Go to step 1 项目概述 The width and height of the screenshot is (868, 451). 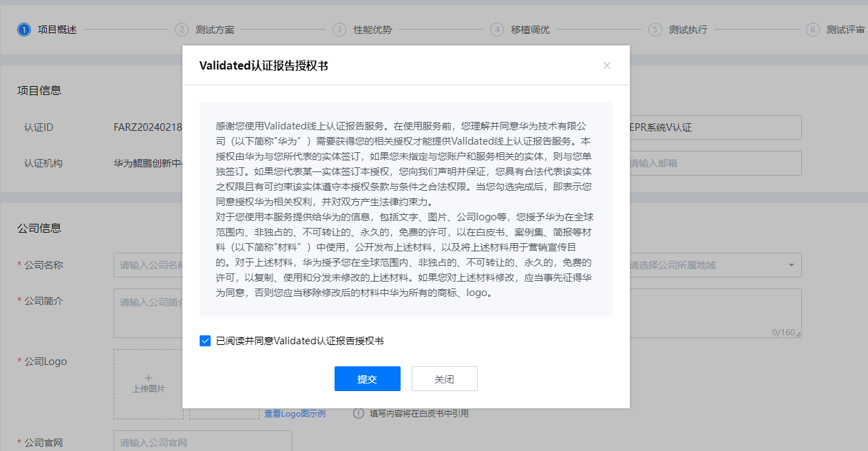pyautogui.click(x=47, y=30)
